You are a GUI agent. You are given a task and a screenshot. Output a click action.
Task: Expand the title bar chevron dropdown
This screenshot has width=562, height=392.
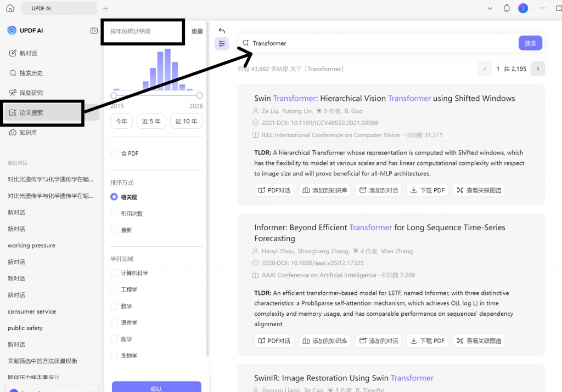[x=490, y=8]
